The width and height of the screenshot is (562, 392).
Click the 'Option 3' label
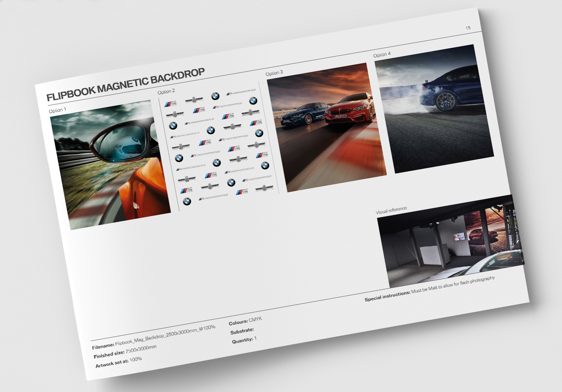click(x=274, y=73)
